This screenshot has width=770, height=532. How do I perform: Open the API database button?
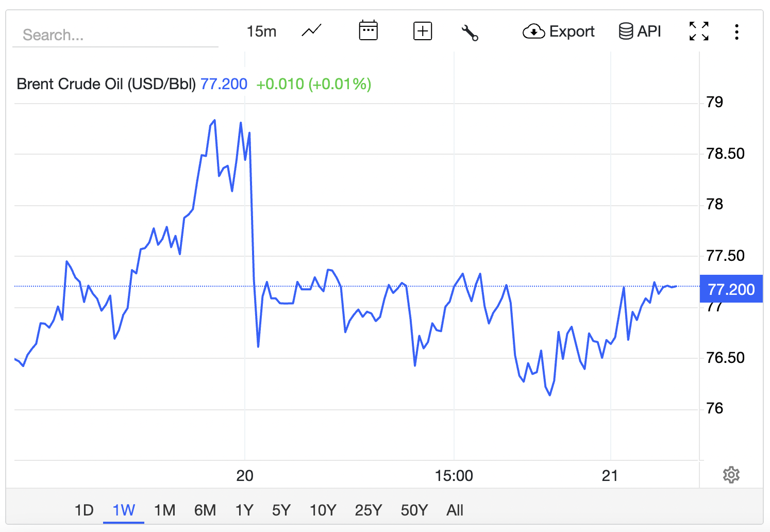640,31
